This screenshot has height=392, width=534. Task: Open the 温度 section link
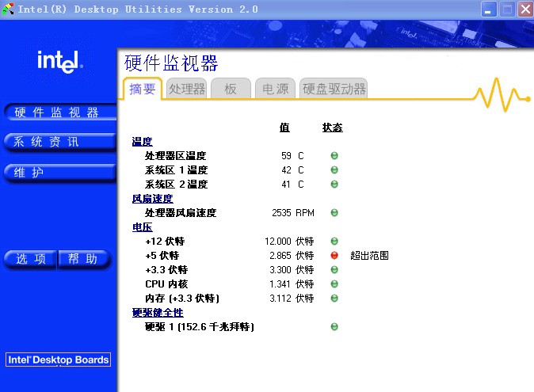point(142,142)
